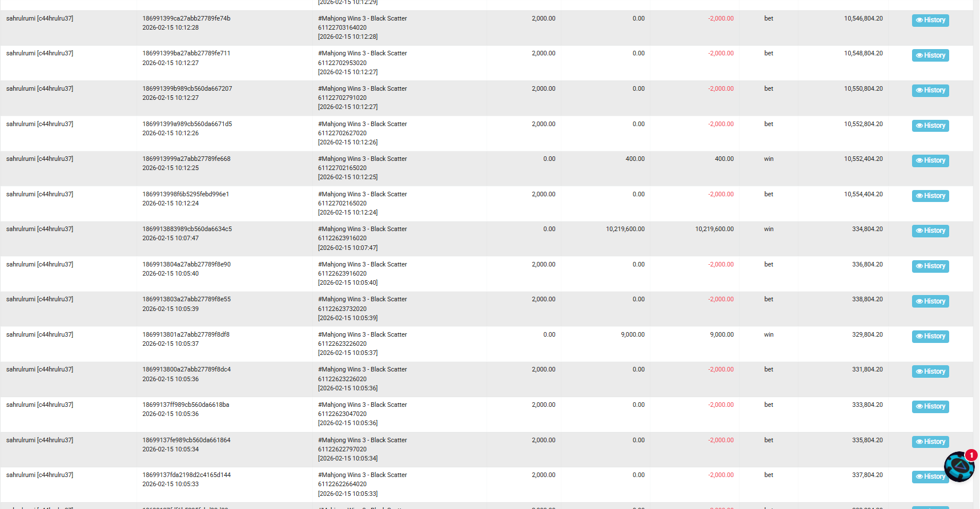Click History for balance 333,804.20 row
The image size is (980, 509).
(930, 406)
